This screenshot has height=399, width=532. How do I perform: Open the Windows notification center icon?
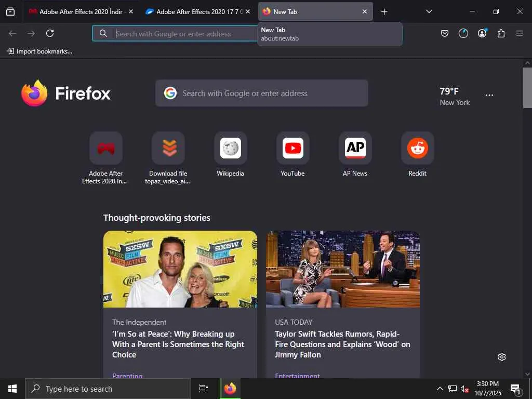coord(516,389)
